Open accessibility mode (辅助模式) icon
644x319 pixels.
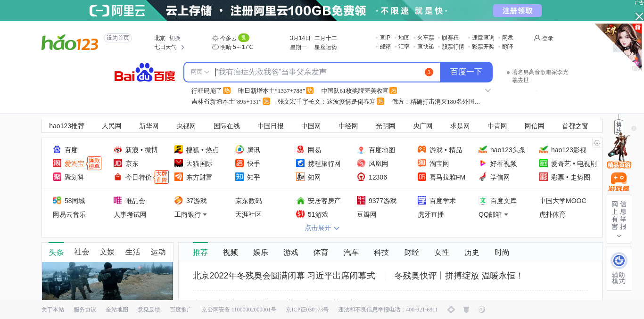click(619, 261)
